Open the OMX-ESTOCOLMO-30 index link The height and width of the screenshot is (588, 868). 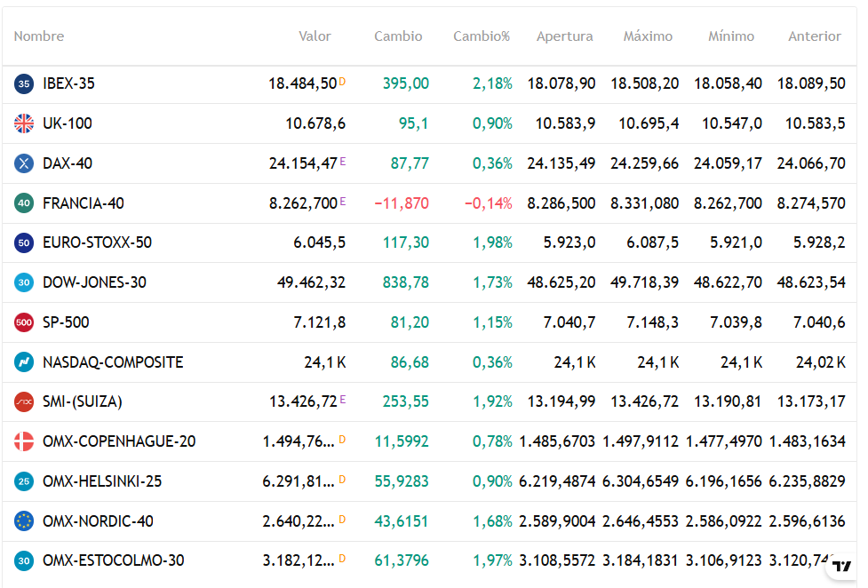pos(113,560)
